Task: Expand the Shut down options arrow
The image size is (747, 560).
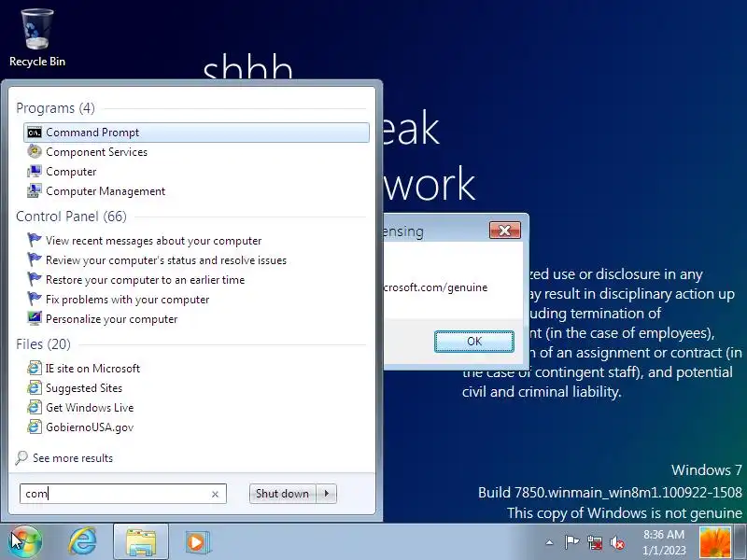Action: [x=326, y=494]
